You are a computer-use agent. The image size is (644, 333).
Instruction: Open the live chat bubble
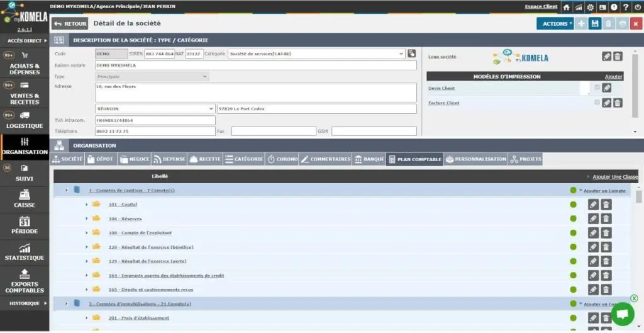(x=623, y=314)
